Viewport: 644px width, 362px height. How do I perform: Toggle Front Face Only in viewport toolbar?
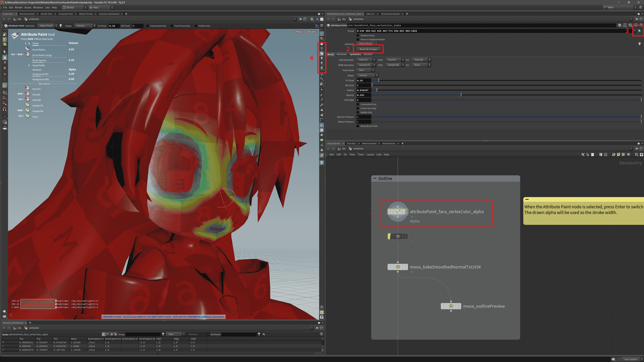[x=172, y=26]
